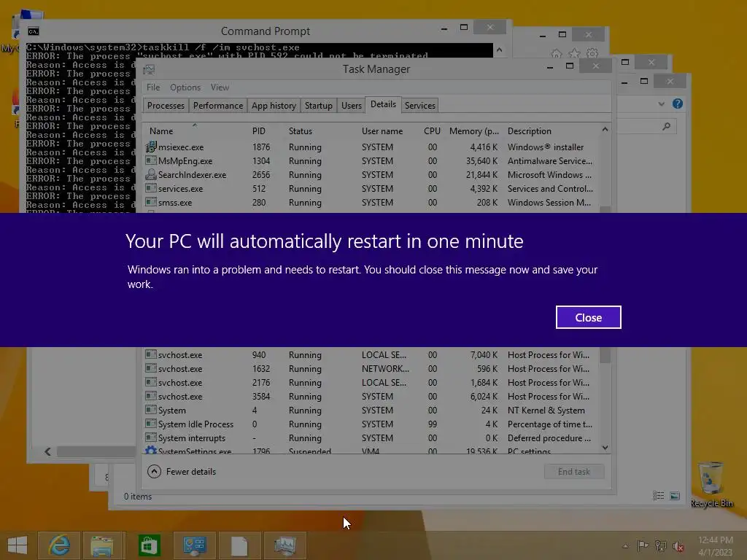Screen dimensions: 747x560
Task: Switch to the Users tab
Action: click(351, 105)
